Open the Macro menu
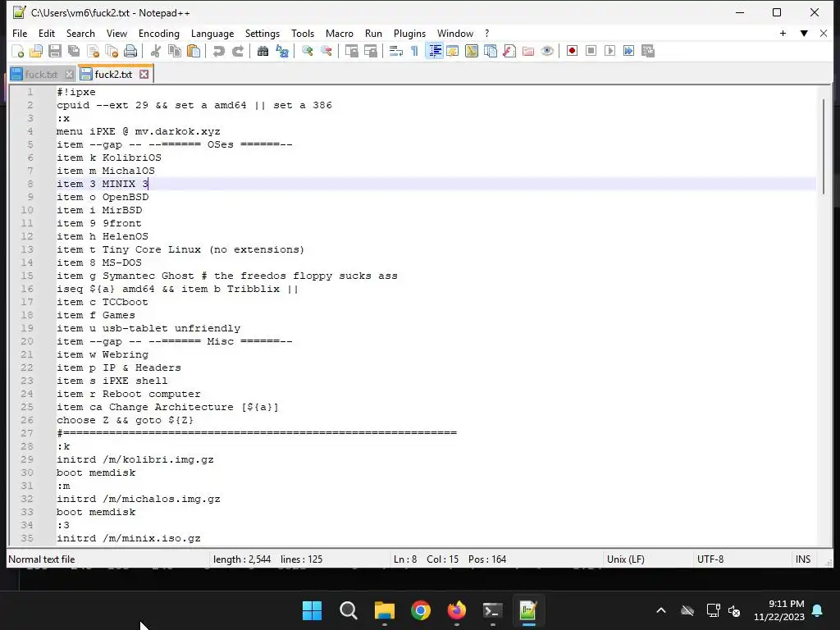Viewport: 840px width, 630px height. coord(339,33)
